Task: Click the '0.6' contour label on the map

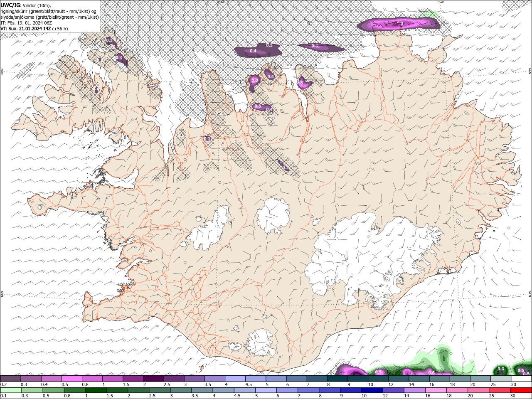Action: point(431,373)
